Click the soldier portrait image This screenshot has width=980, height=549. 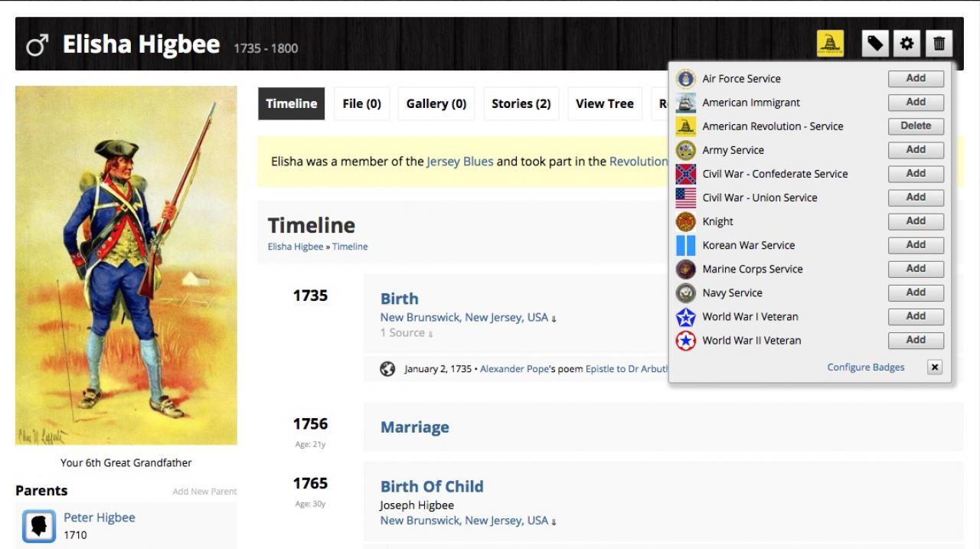126,265
